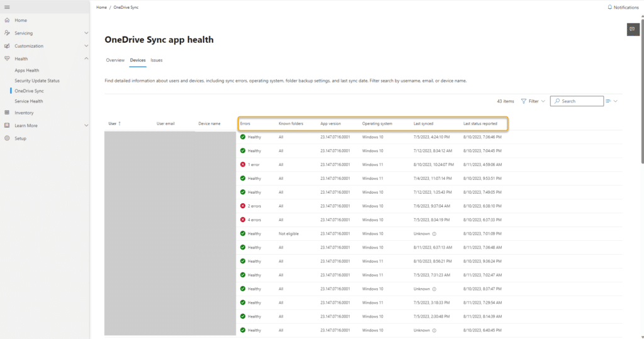Image resolution: width=644 pixels, height=339 pixels.
Task: Click the search magnifier icon
Action: (557, 101)
